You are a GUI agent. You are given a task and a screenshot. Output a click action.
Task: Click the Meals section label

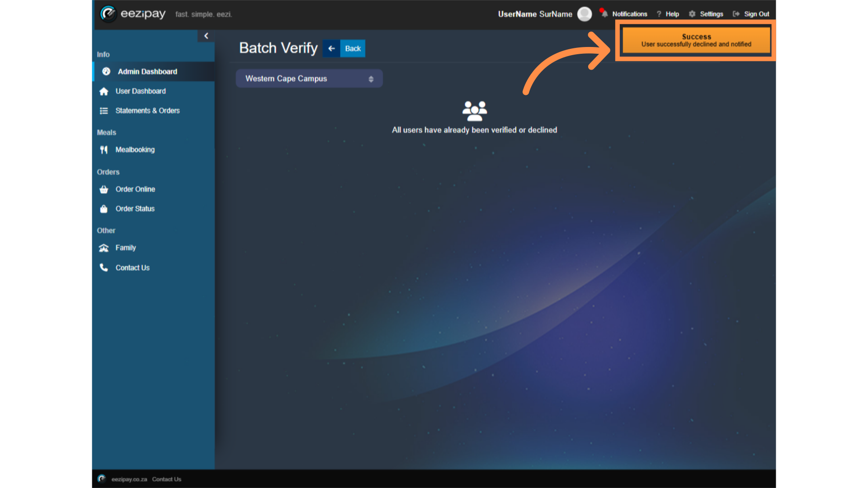pyautogui.click(x=107, y=133)
